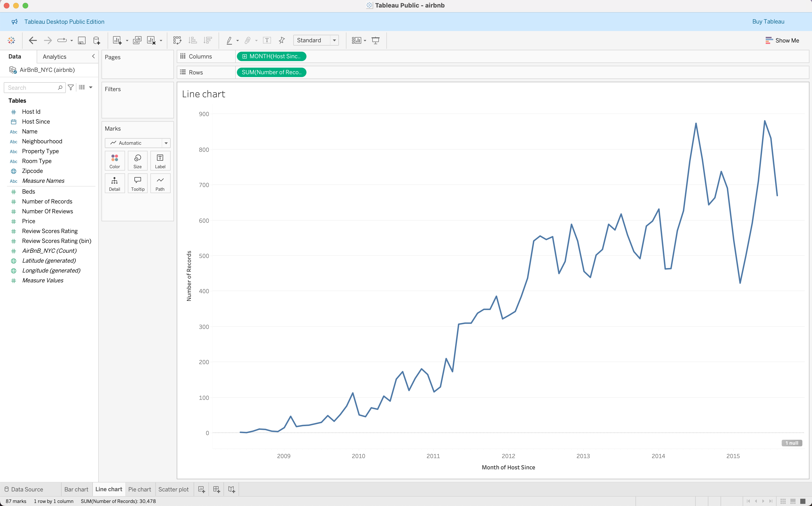Click the Duplicate worksheet icon
812x506 pixels.
point(137,40)
